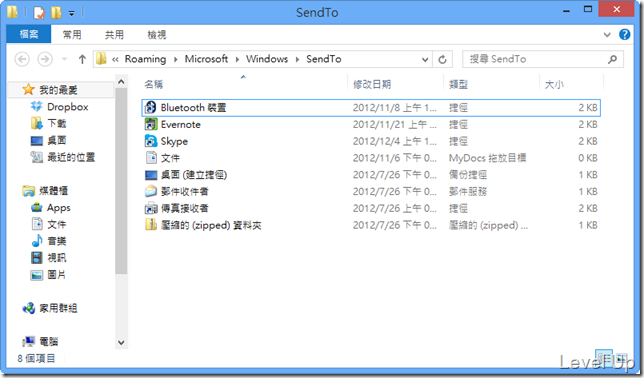Select the Skype shortcut icon

coord(151,141)
